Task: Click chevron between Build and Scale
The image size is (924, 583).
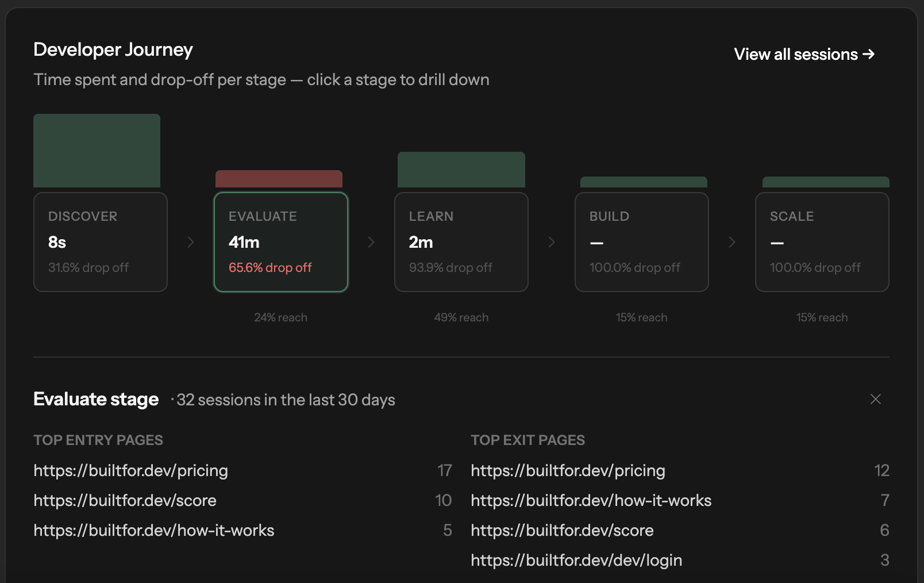Action: [732, 242]
